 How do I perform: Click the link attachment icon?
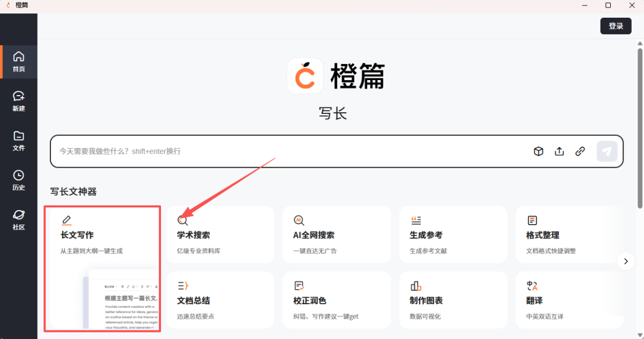(580, 151)
